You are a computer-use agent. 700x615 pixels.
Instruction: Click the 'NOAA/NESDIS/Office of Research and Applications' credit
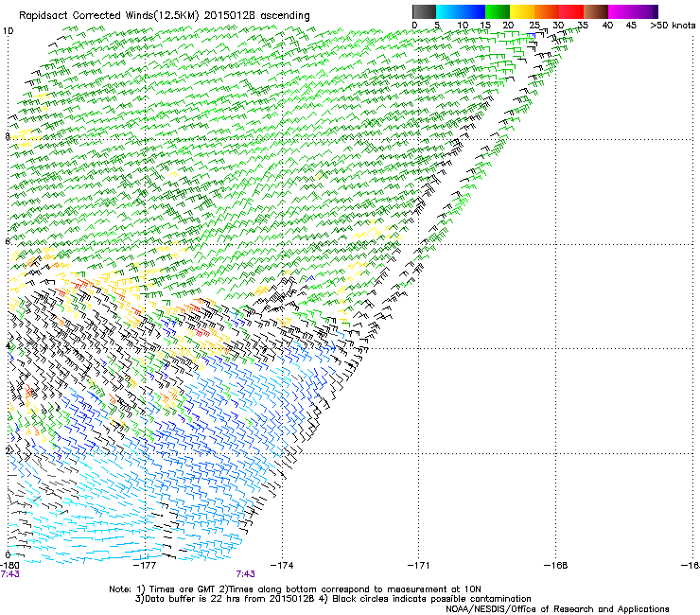click(557, 609)
